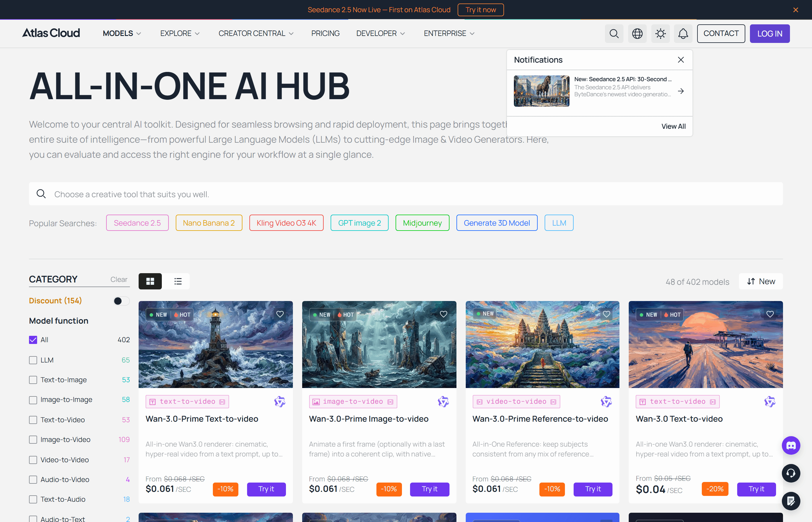The width and height of the screenshot is (812, 522).
Task: Click the sort arrows icon beside New
Action: pyautogui.click(x=751, y=281)
